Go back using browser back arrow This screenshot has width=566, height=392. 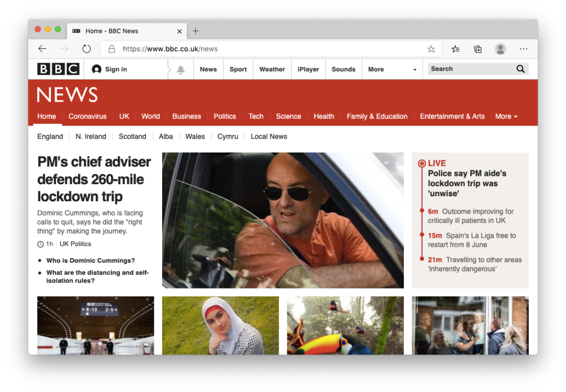pyautogui.click(x=43, y=49)
